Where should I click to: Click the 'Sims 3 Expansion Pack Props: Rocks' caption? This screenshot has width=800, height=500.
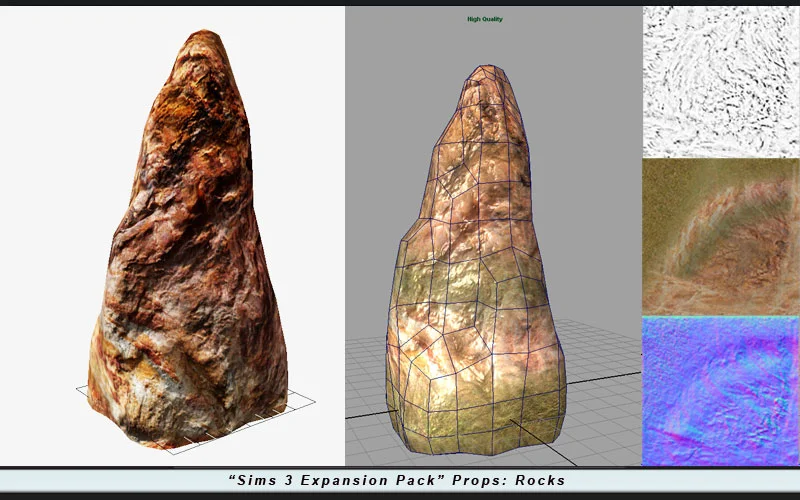point(397,481)
